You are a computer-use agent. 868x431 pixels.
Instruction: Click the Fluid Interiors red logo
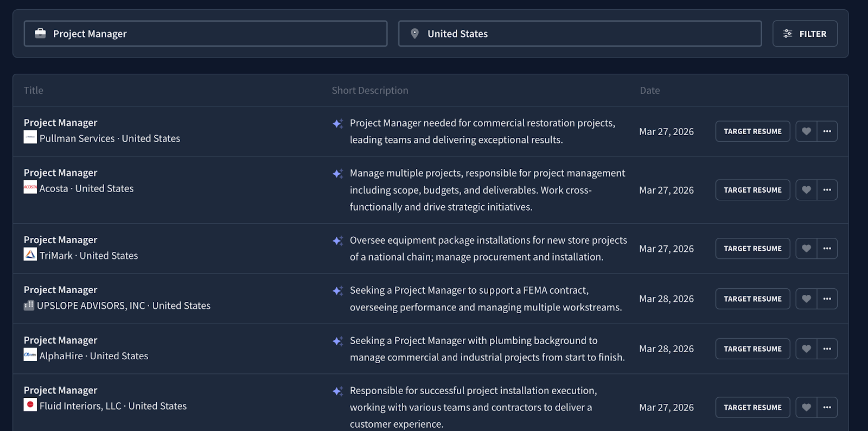(30, 405)
